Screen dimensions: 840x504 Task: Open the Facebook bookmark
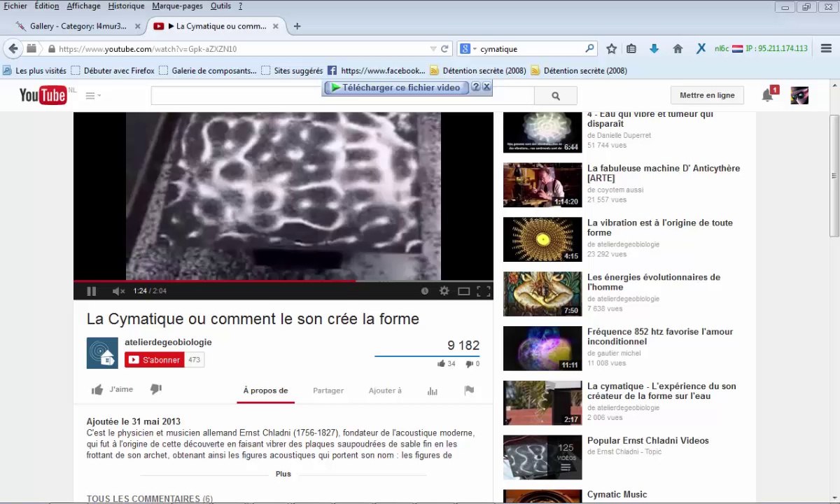(x=376, y=71)
